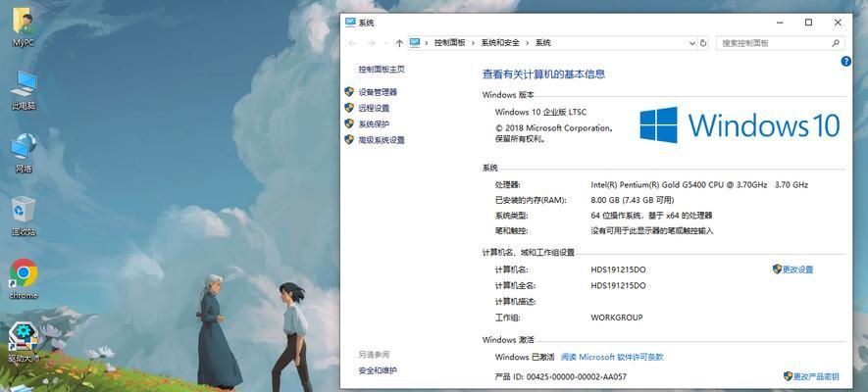Open 安全和维护 link
Screen dimensions: 868x392
378,370
